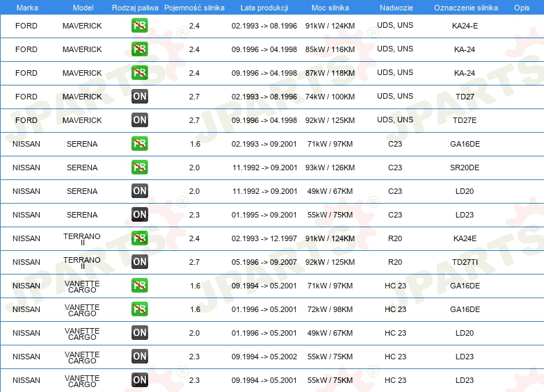The image size is (544, 392).
Task: Click the 1.6 capacity cell in the Serena row
Action: point(195,144)
